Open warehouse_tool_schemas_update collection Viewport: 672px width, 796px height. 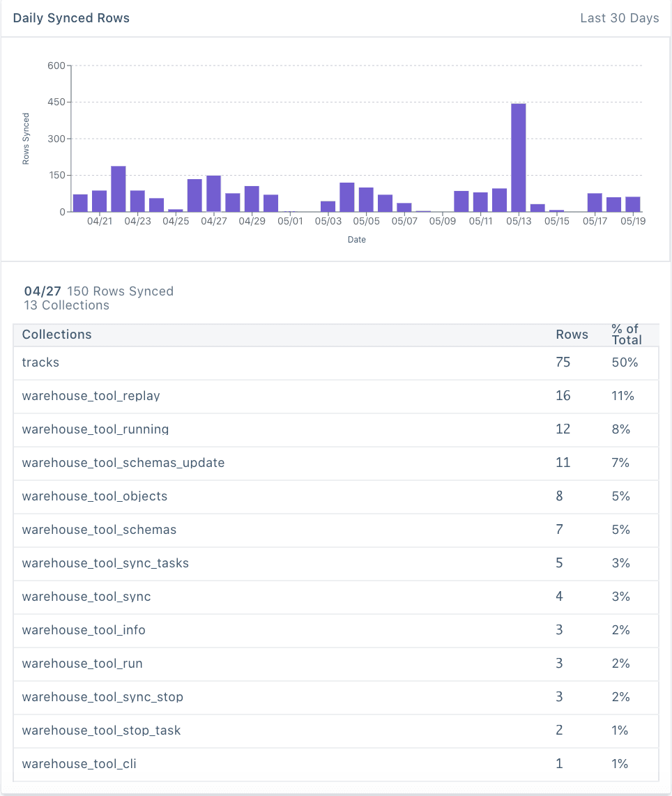coord(123,463)
